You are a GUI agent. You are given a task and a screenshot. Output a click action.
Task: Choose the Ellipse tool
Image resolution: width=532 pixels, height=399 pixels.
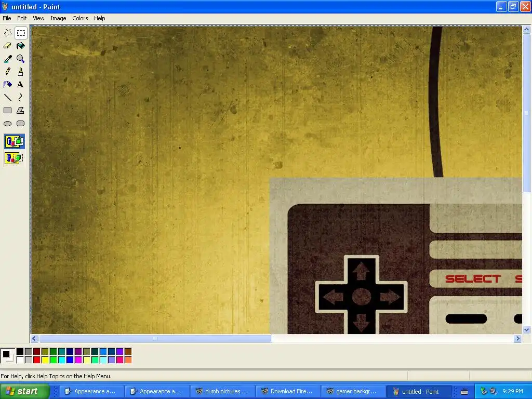click(7, 124)
